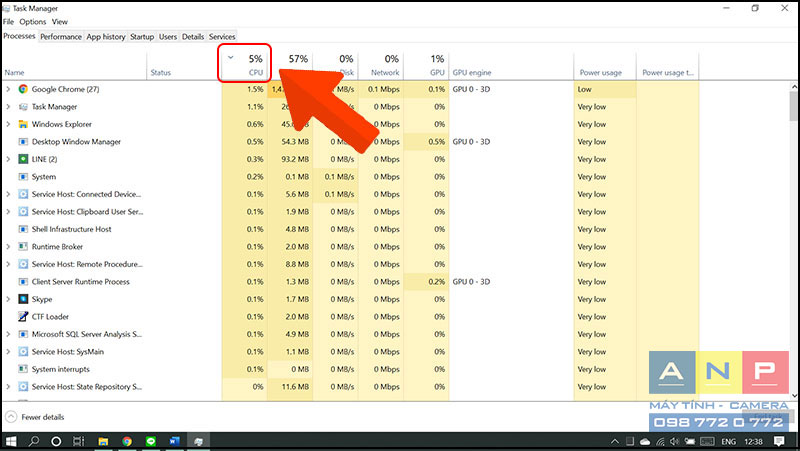Open Cortana from taskbar
This screenshot has width=800, height=451.
[56, 441]
